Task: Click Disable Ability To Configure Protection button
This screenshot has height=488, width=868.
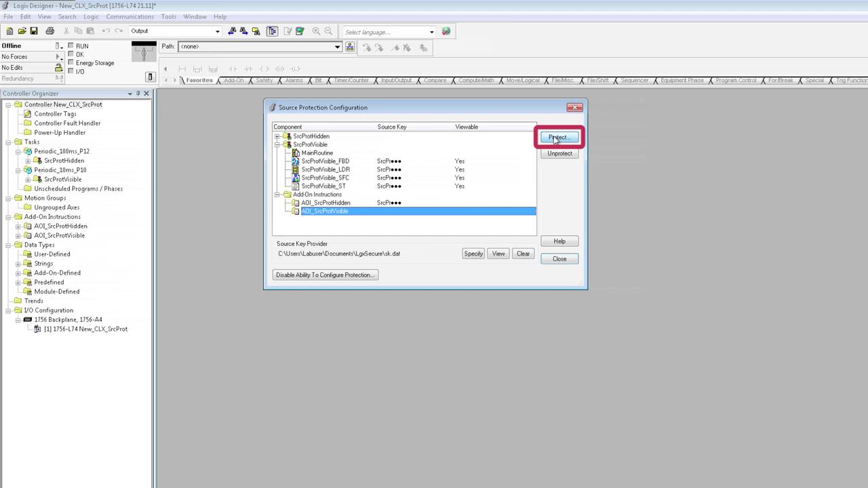Action: pos(325,275)
